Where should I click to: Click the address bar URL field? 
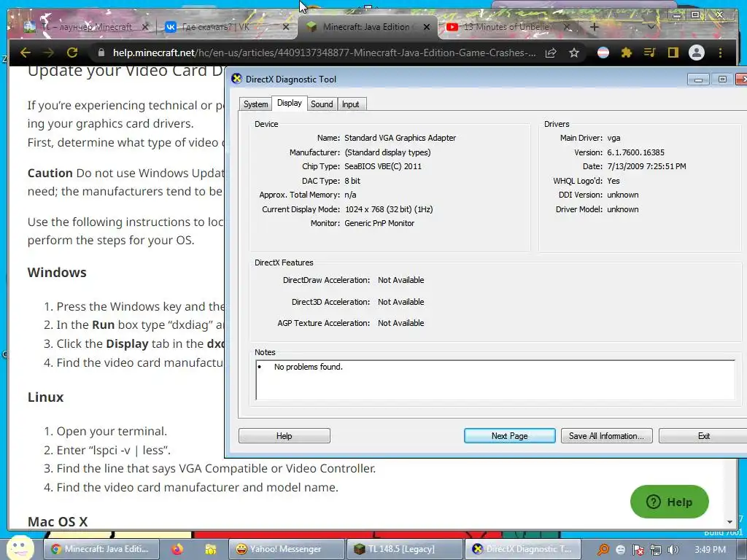tap(324, 52)
